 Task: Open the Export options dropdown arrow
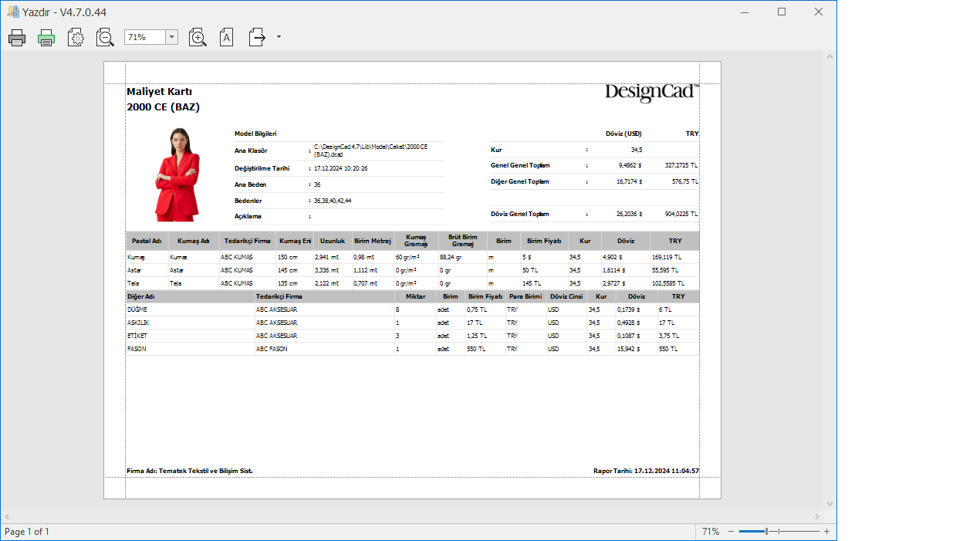pyautogui.click(x=279, y=37)
